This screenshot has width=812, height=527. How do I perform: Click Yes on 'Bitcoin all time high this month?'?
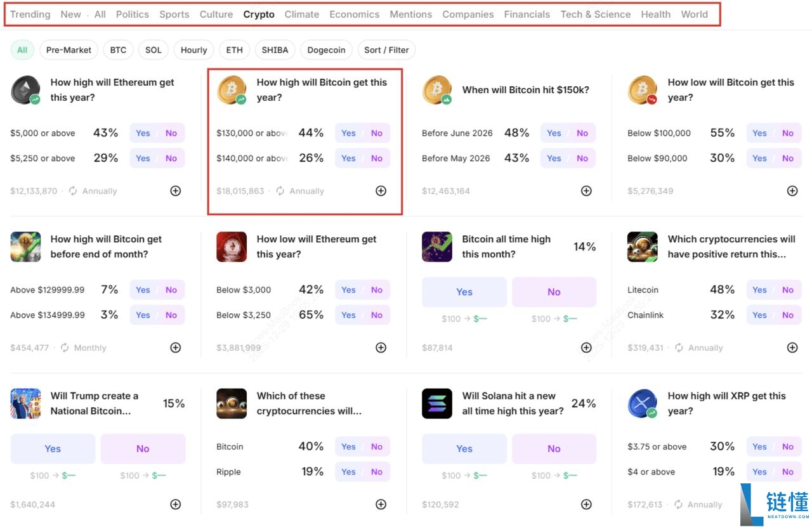pyautogui.click(x=464, y=292)
